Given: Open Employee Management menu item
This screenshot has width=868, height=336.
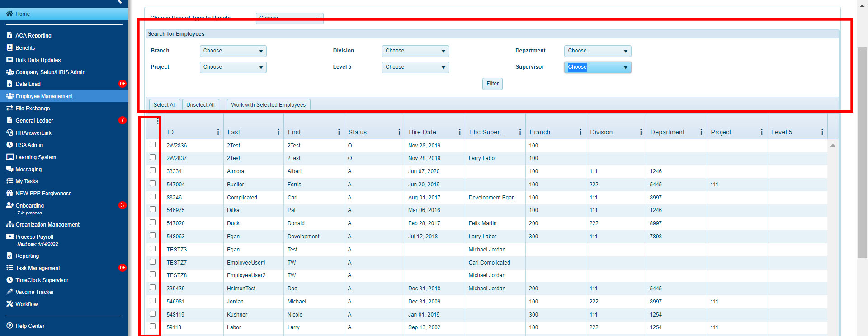Looking at the screenshot, I should 64,96.
